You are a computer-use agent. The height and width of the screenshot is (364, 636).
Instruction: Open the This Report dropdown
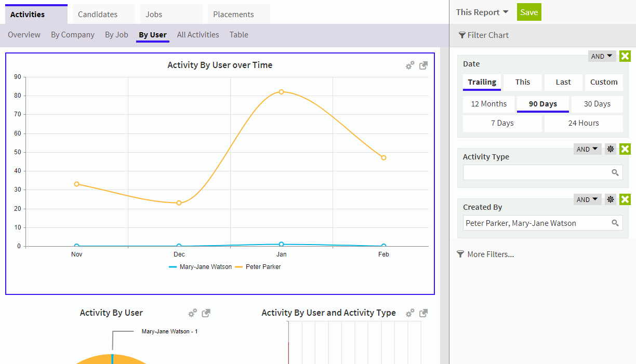click(482, 12)
